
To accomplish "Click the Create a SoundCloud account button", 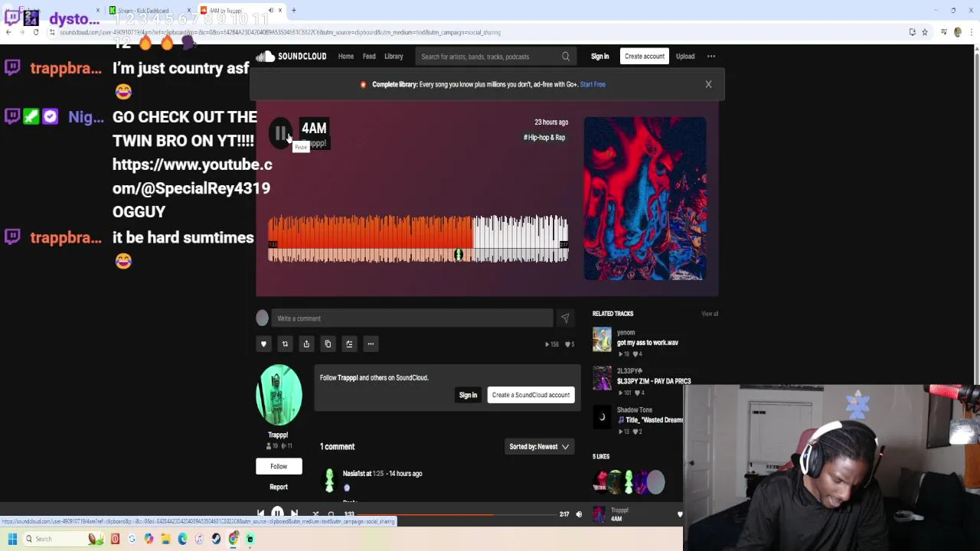I will [x=531, y=395].
